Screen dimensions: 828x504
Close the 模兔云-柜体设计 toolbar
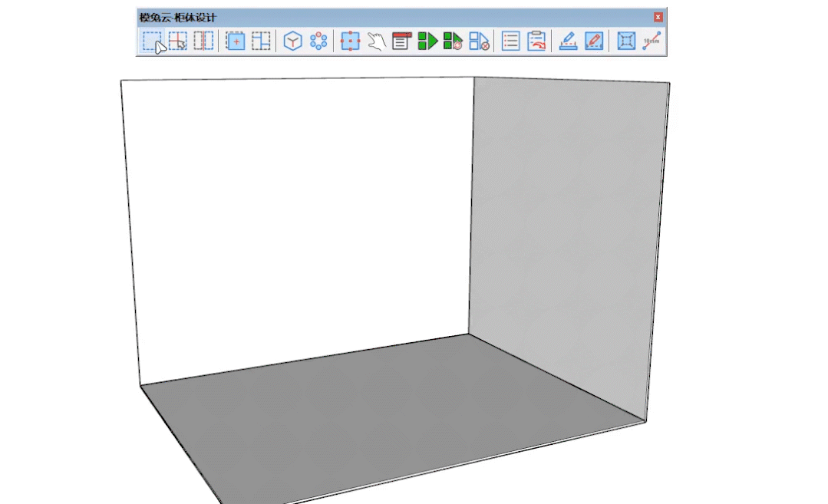click(x=658, y=17)
